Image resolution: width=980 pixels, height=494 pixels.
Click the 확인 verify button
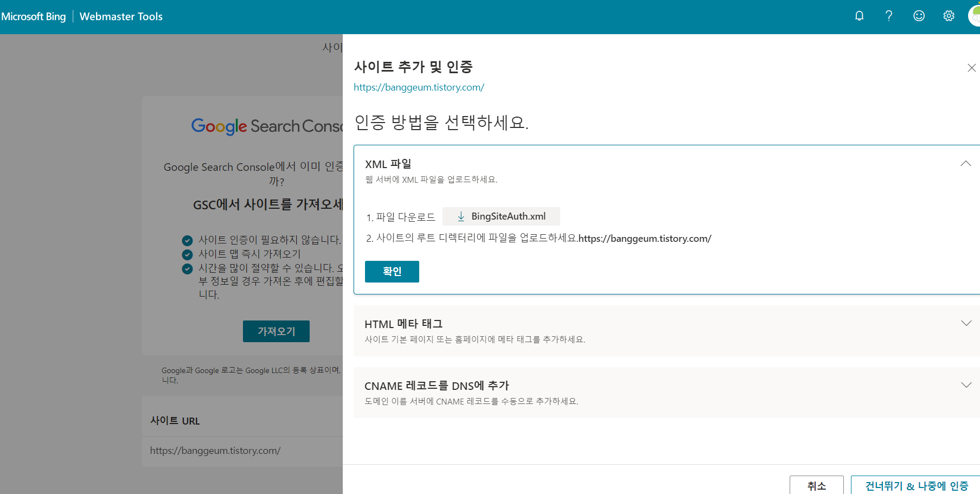pos(392,272)
